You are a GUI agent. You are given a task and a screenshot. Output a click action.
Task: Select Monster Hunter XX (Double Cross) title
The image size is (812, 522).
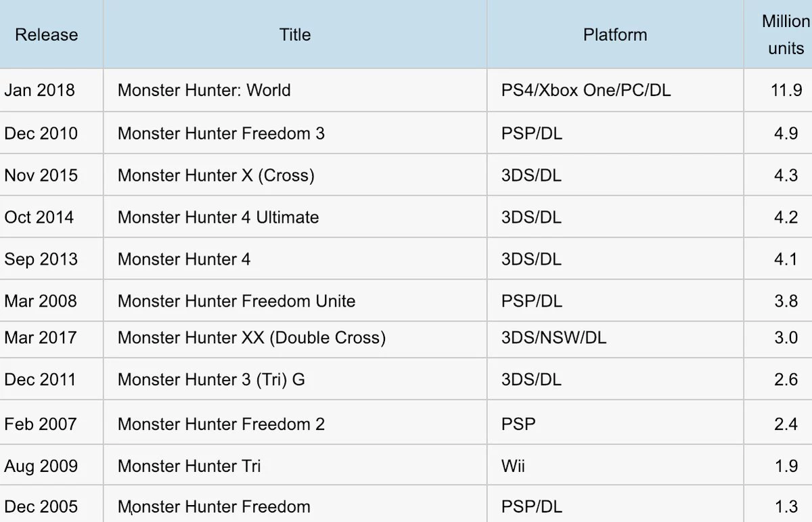[252, 337]
